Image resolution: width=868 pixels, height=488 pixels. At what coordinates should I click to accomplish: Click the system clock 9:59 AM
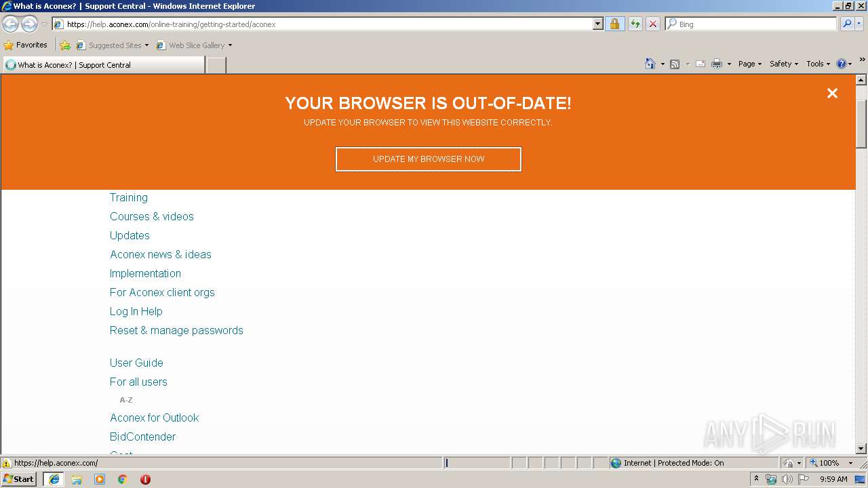[833, 479]
